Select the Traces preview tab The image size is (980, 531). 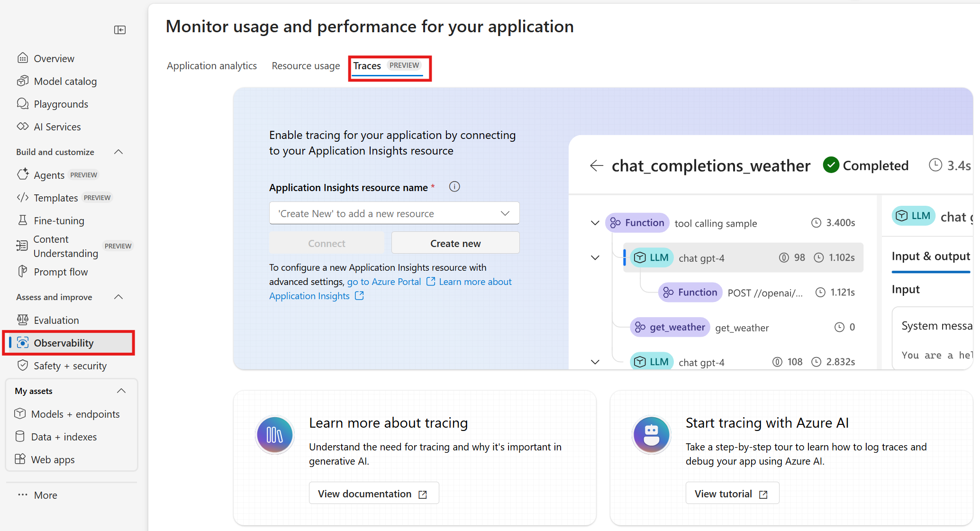point(387,66)
